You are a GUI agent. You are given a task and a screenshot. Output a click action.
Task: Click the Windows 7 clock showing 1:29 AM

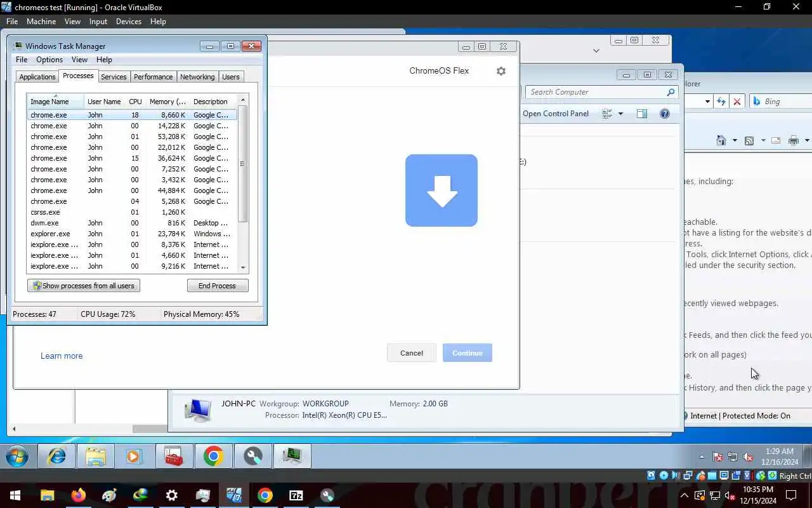point(780,457)
